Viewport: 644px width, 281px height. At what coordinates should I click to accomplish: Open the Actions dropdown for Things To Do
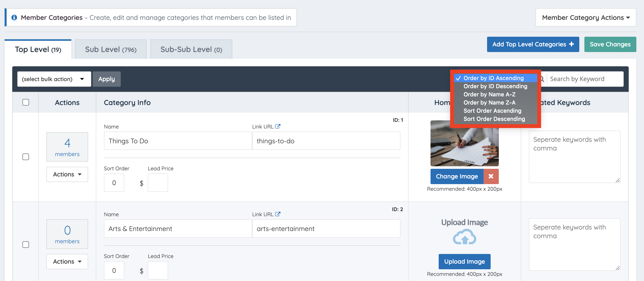click(67, 174)
